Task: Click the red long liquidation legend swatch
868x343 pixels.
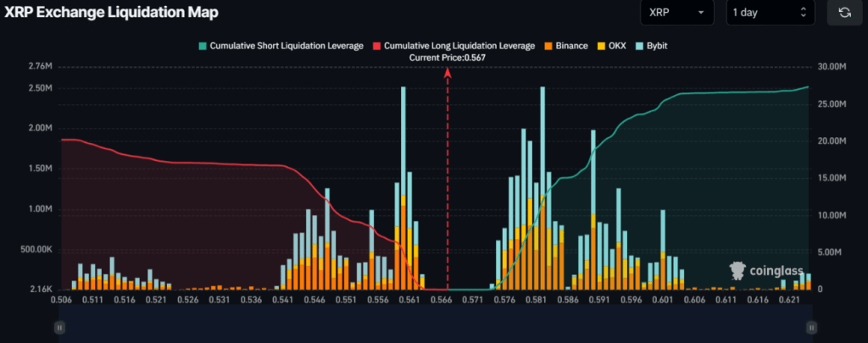Action: [376, 46]
